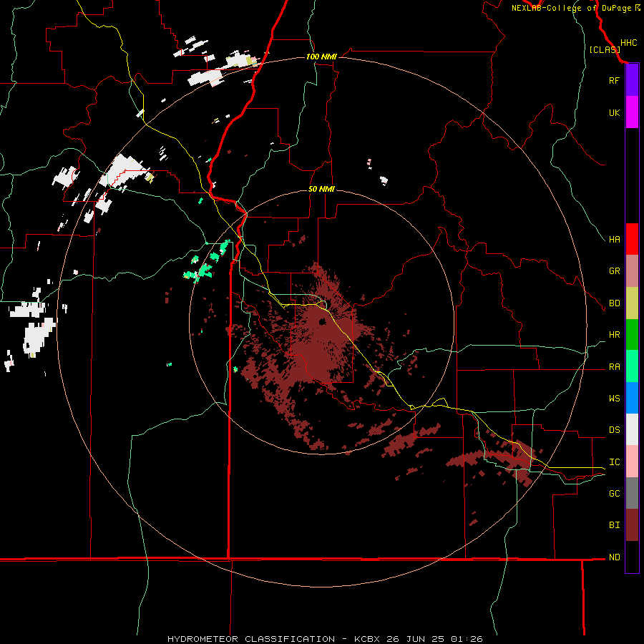644x644 pixels.
Task: Click the HHC product code label
Action: [629, 43]
